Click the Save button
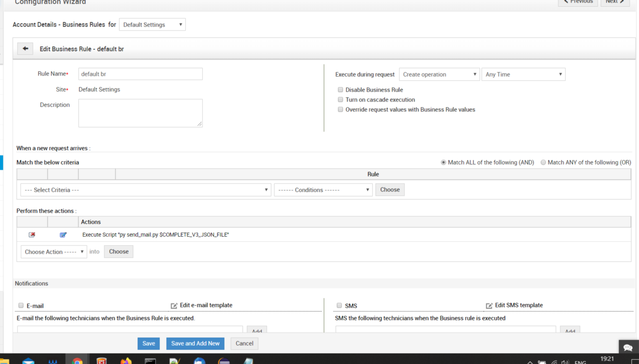The image size is (639, 364). pos(148,343)
